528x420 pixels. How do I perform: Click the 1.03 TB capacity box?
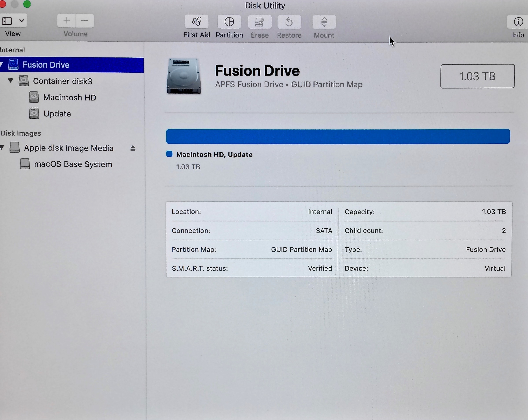(x=477, y=76)
